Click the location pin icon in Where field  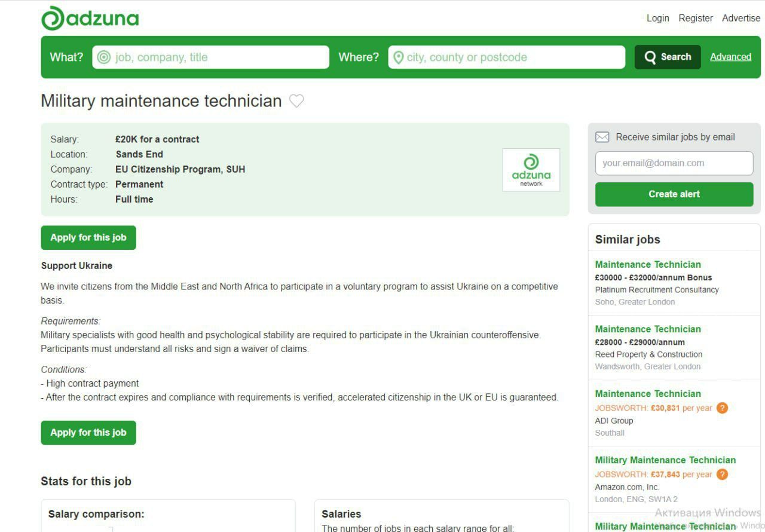(398, 57)
